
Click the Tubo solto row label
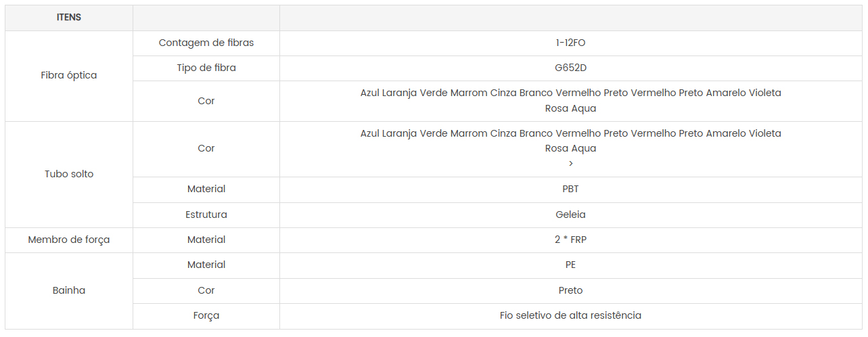tap(69, 174)
